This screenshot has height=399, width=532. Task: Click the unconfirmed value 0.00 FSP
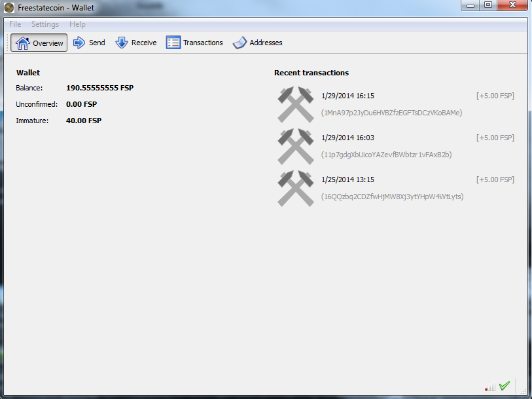click(81, 104)
